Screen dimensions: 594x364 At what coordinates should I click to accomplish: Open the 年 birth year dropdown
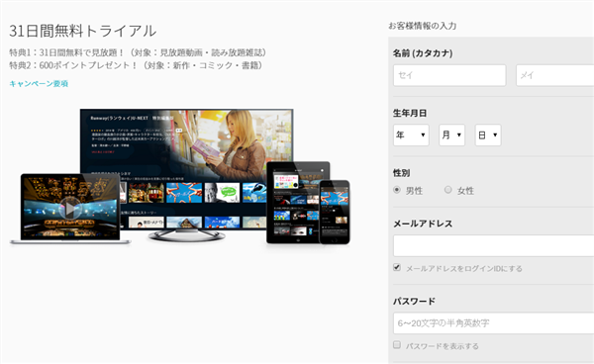coord(411,136)
